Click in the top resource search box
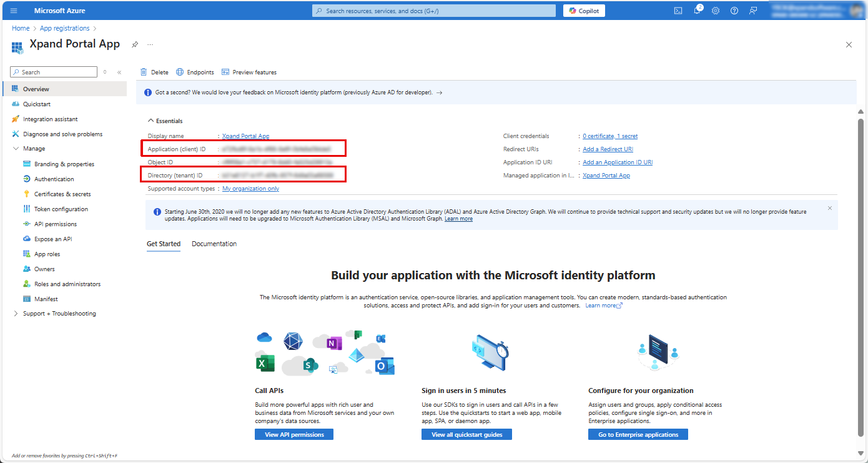Image resolution: width=868 pixels, height=463 pixels. pyautogui.click(x=434, y=11)
